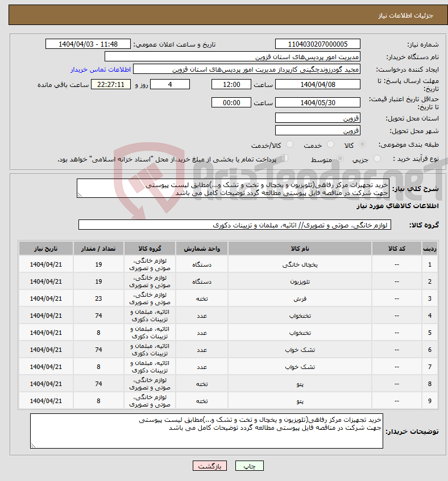Click the یخچال خانگی item name
Viewport: 448px width, 481px height.
pyautogui.click(x=300, y=264)
